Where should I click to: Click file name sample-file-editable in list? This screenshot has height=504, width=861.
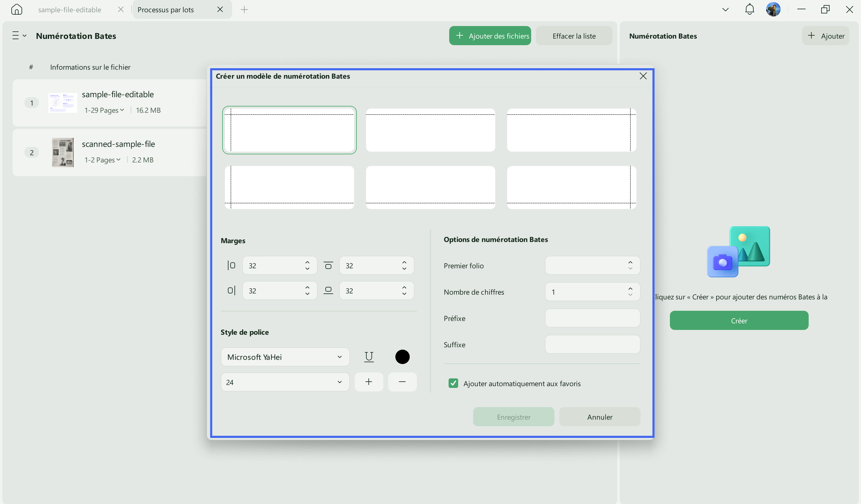pos(118,94)
